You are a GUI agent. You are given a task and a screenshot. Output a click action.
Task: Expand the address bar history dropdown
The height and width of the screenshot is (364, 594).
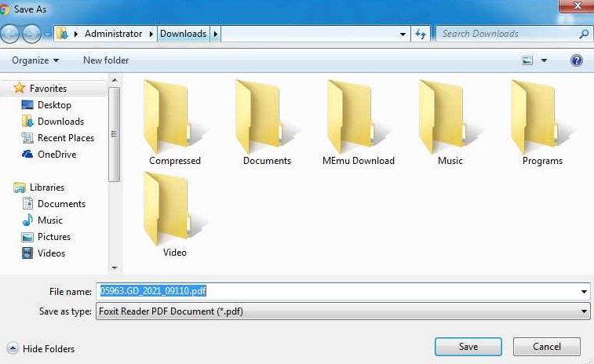pyautogui.click(x=403, y=34)
